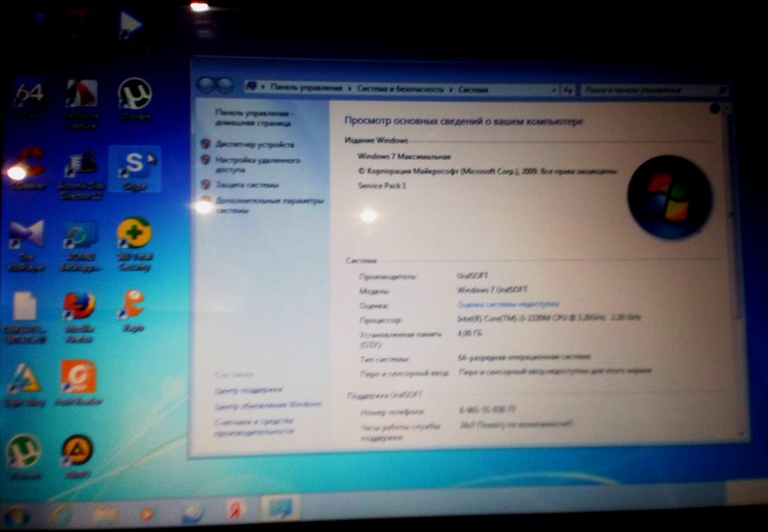
Task: Select the Skype desktop shortcut
Action: (135, 168)
